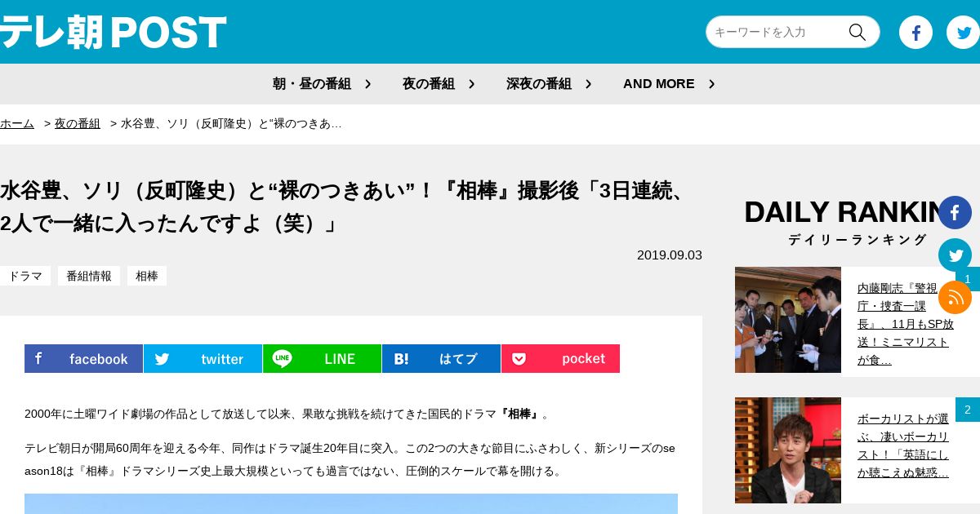The width and height of the screenshot is (980, 514).
Task: Open ranking article ボーカリストが選ぶ、凄いボーカリスト
Action: click(x=903, y=445)
